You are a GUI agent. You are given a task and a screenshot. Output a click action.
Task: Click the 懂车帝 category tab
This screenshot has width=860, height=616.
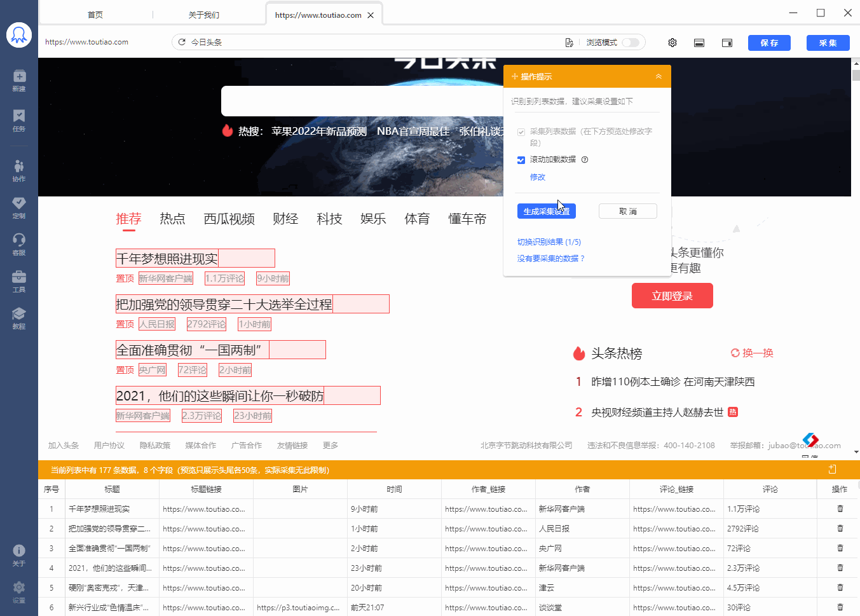467,219
